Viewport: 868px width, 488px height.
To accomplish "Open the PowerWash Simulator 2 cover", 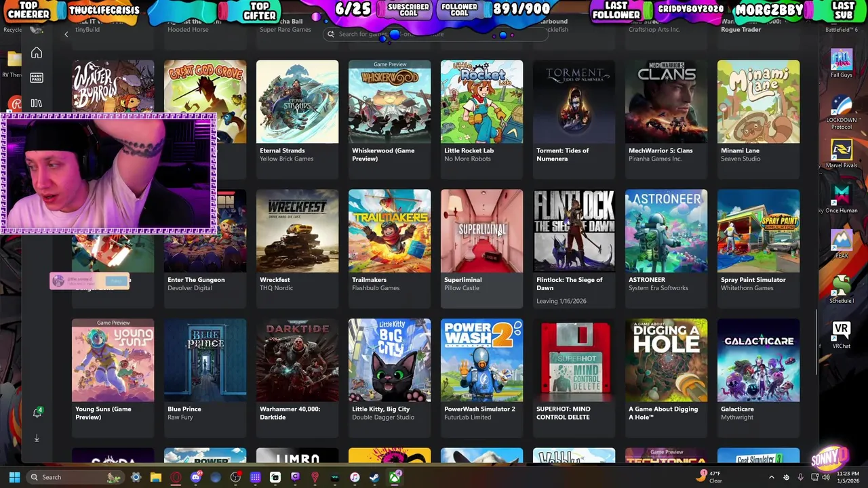I will (x=481, y=361).
